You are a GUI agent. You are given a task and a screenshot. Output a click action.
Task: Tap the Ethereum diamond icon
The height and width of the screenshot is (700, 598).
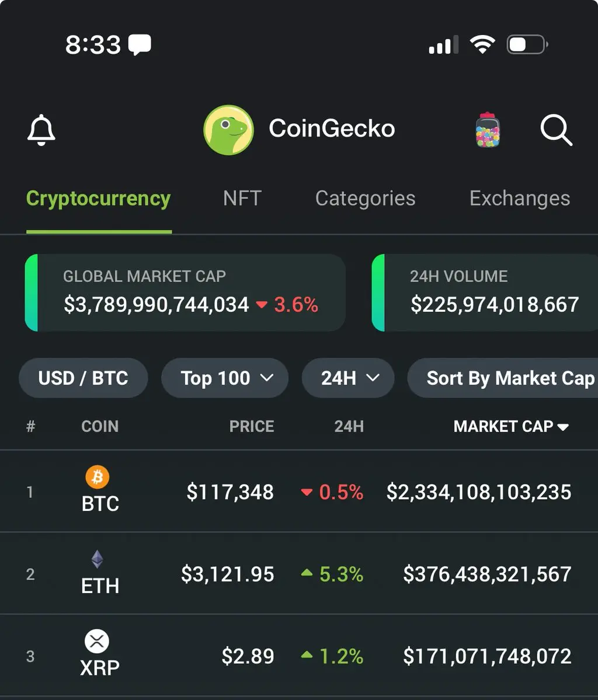(98, 559)
